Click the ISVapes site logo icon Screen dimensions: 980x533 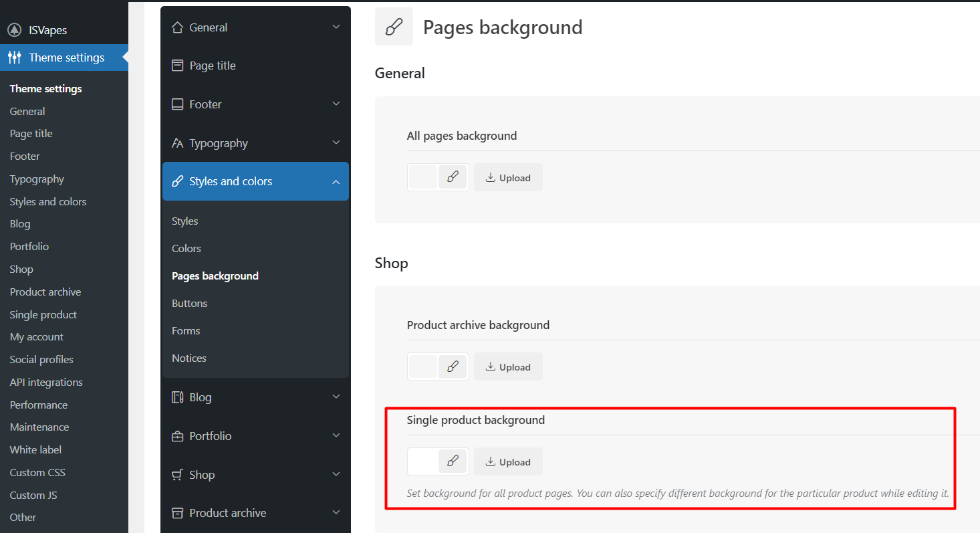[x=14, y=30]
